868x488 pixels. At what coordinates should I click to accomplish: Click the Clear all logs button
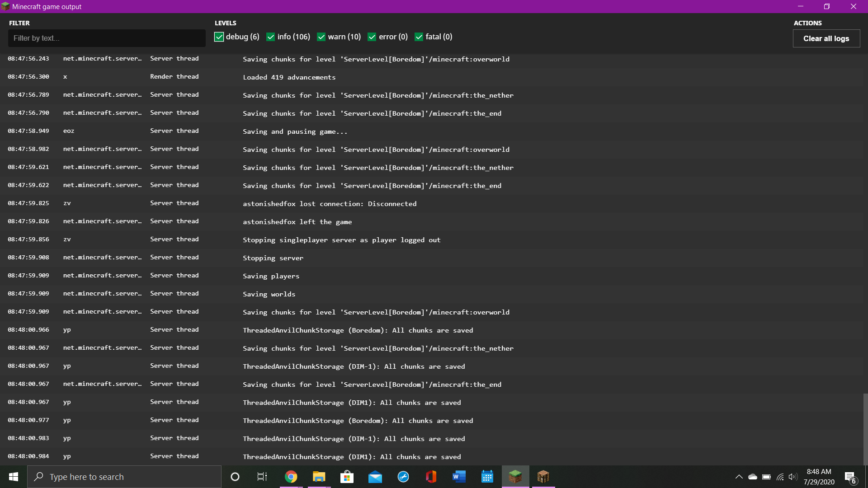tap(826, 38)
